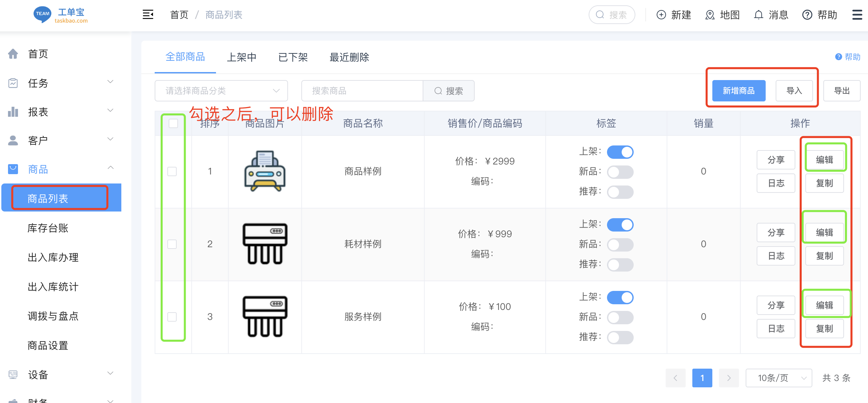
Task: Click the 首页 home icon in sidebar
Action: pyautogui.click(x=13, y=54)
